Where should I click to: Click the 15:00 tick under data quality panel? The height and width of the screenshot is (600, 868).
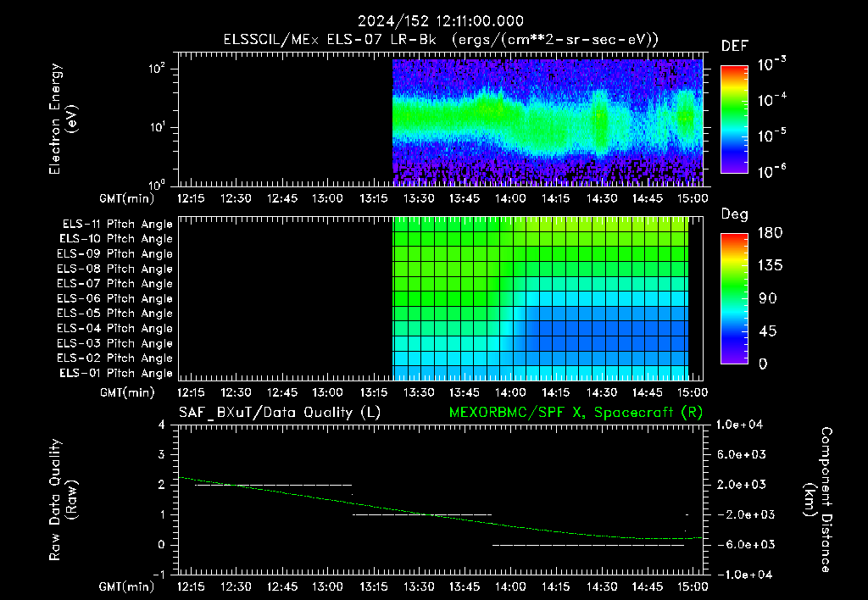693,586
